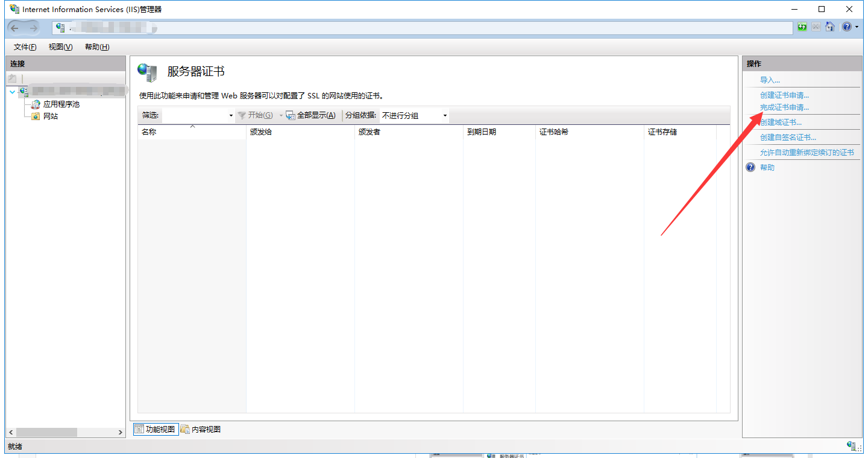Switch to 功能视图 tab

(x=156, y=430)
